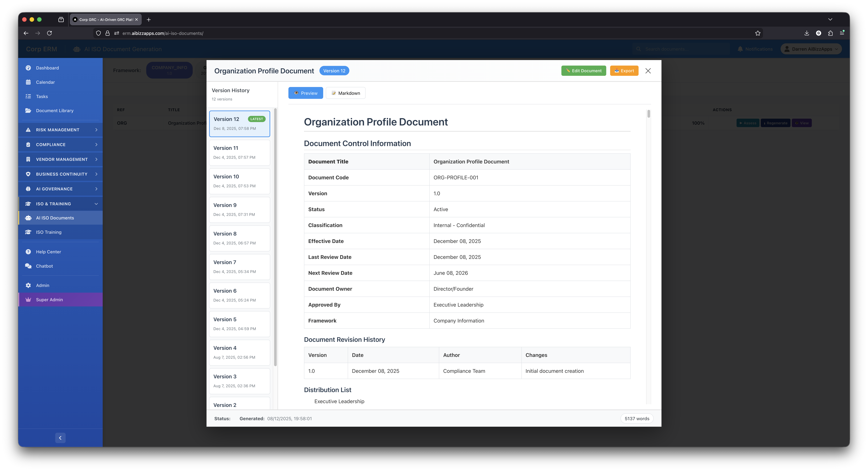Open the Chatbot from the sidebar

tap(44, 266)
